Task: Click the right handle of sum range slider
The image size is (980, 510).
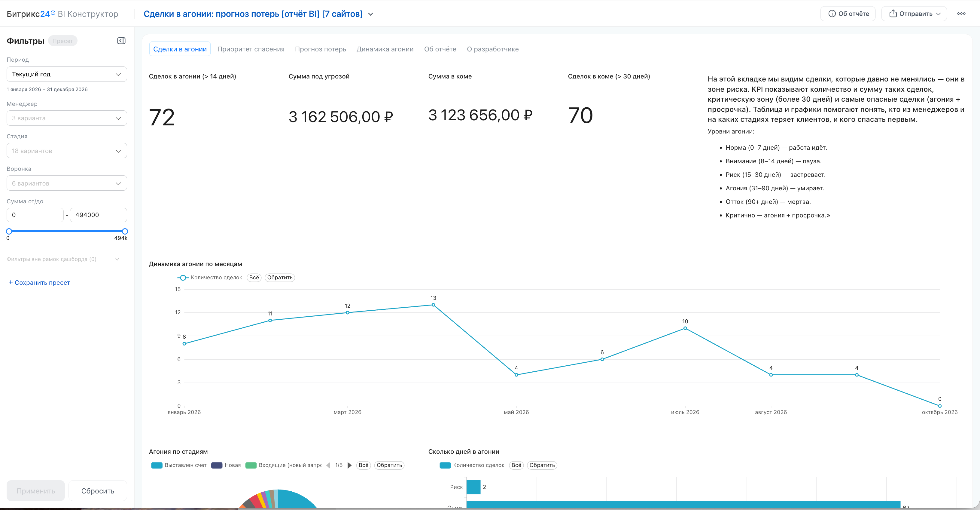Action: click(125, 231)
